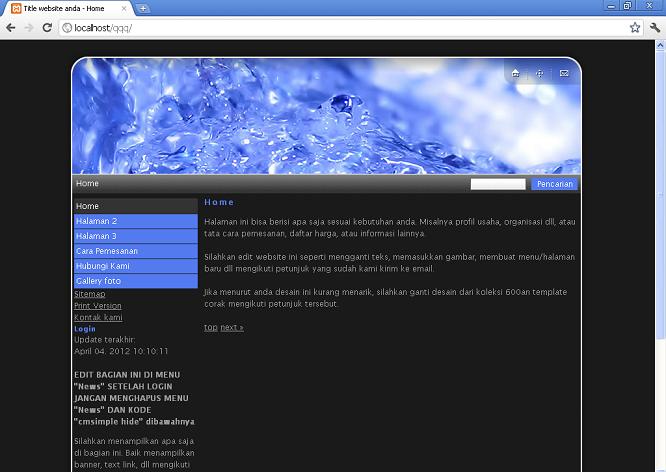
Task: Restore down the Chrome browser window
Action: pyautogui.click(x=627, y=6)
